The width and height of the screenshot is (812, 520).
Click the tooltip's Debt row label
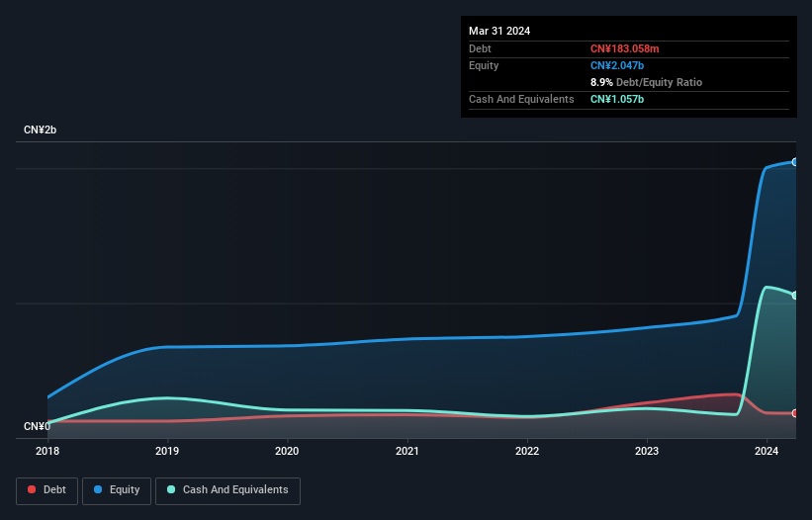(x=480, y=48)
